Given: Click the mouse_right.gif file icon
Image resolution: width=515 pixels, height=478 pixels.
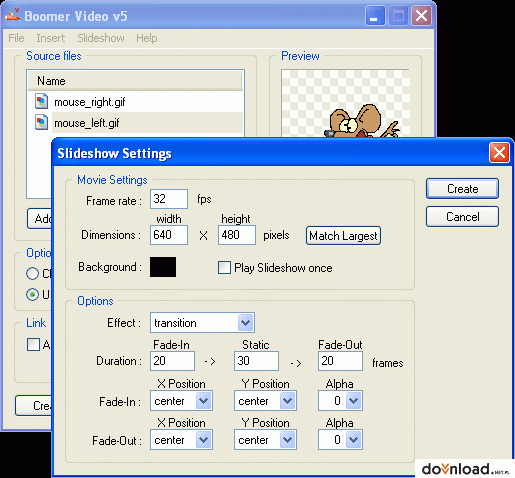Looking at the screenshot, I should 41,101.
